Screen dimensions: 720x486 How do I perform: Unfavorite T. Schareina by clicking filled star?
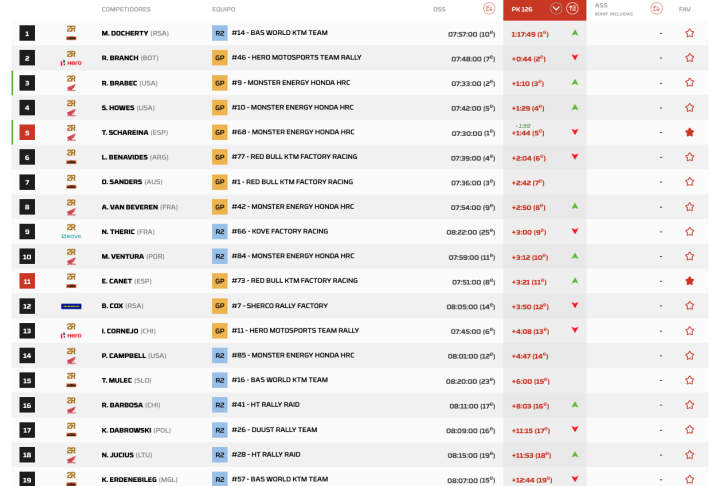pos(689,132)
